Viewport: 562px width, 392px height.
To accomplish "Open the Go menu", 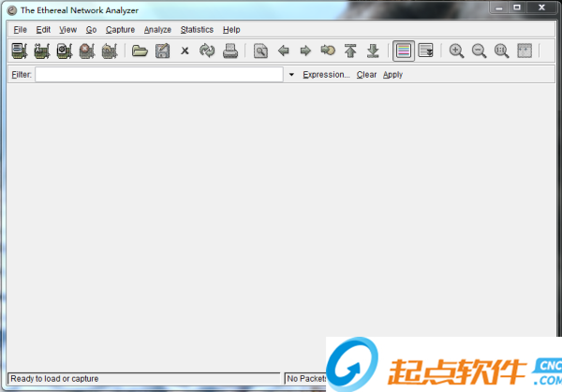I will [92, 30].
